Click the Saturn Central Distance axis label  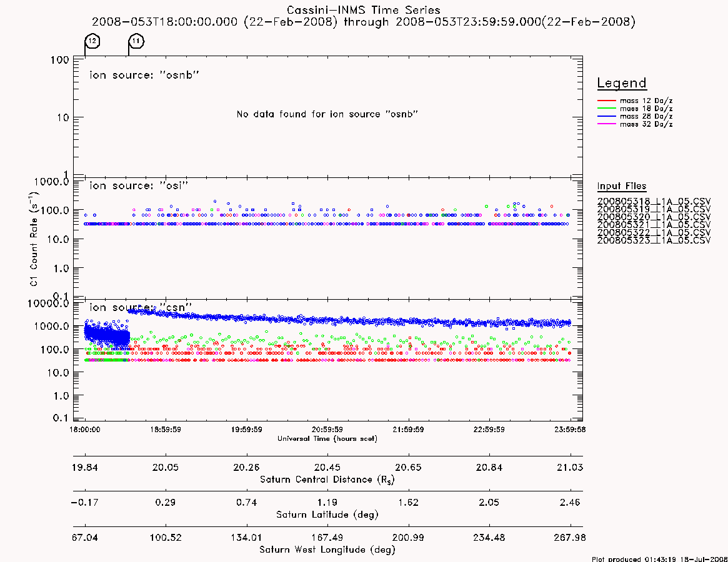(327, 480)
